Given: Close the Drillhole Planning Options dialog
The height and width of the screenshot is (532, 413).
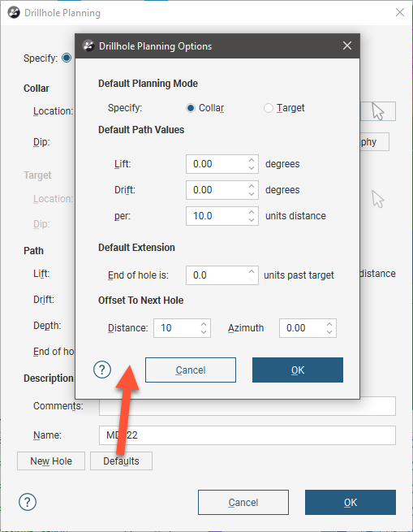Looking at the screenshot, I should click(x=347, y=45).
